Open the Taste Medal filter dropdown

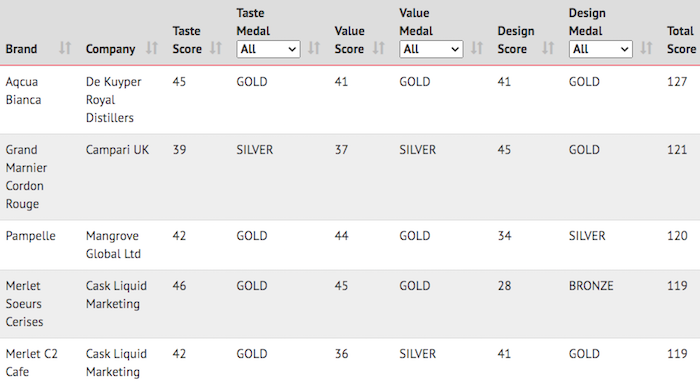point(268,49)
